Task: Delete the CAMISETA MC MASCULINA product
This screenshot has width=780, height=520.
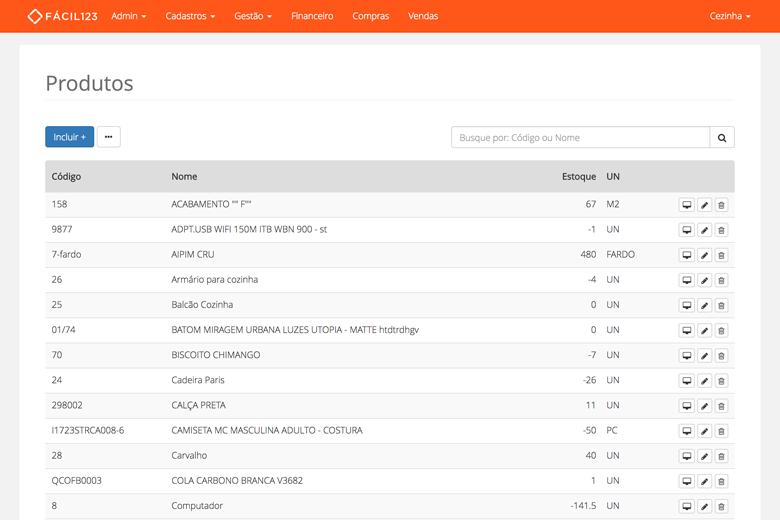Action: coord(721,431)
